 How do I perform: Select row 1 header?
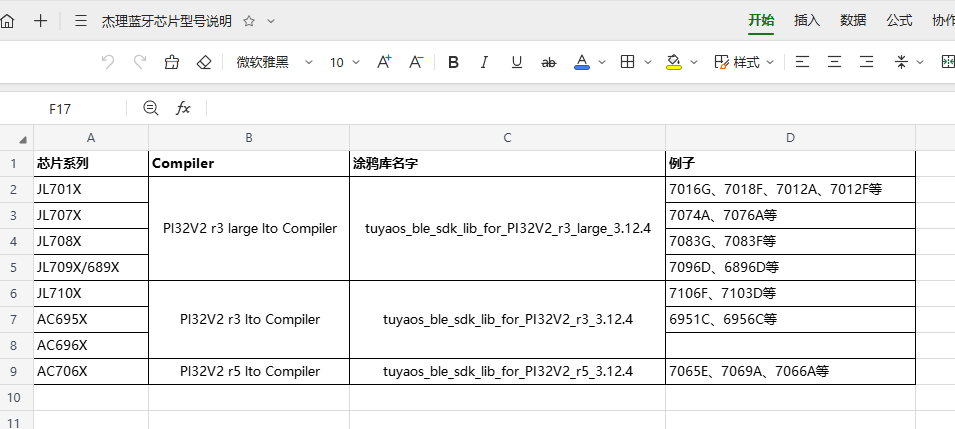click(15, 164)
